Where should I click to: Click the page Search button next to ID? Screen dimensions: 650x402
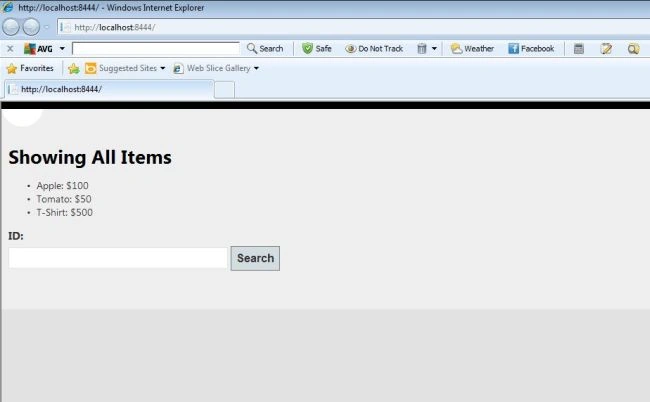coord(255,258)
